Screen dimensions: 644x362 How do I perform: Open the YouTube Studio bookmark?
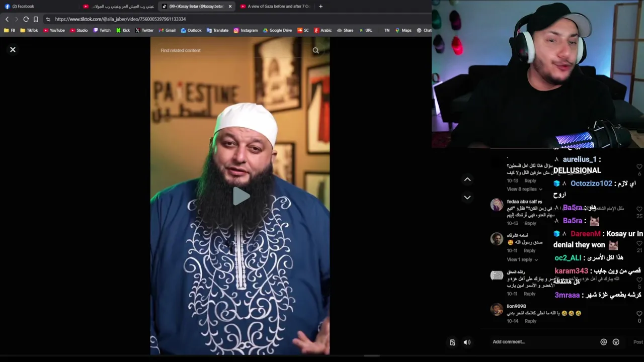tap(79, 30)
